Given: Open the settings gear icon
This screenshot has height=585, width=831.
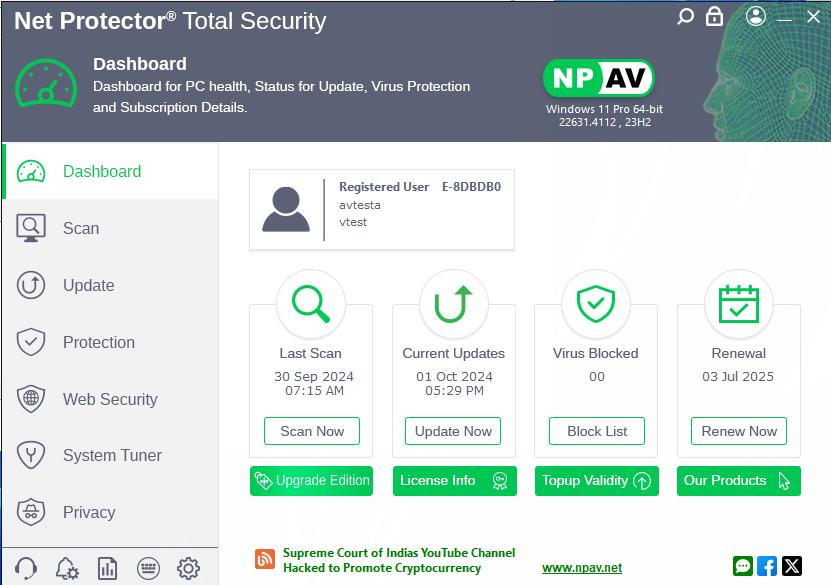Looking at the screenshot, I should click(188, 569).
